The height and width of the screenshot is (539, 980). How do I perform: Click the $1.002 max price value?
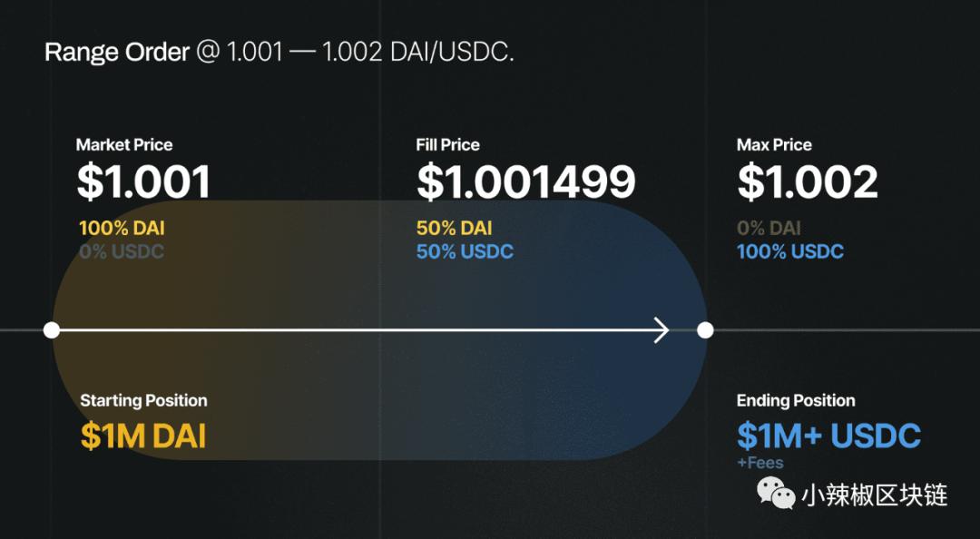click(x=807, y=182)
